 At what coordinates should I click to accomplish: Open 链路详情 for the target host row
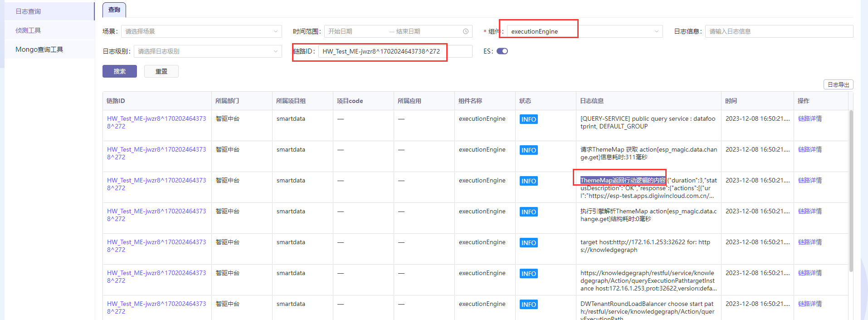810,242
